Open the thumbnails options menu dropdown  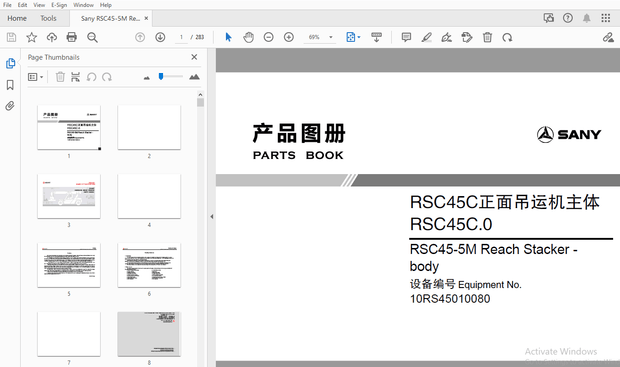tap(36, 77)
